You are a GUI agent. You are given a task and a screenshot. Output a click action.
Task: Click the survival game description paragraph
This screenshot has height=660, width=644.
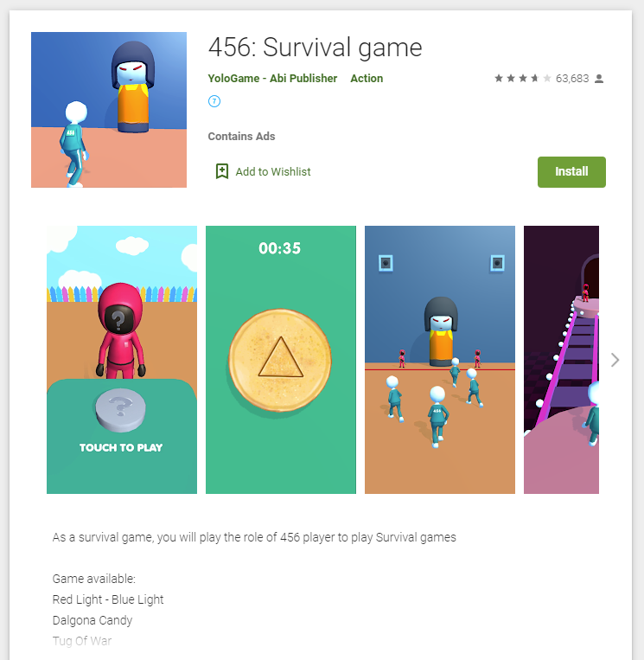(254, 537)
